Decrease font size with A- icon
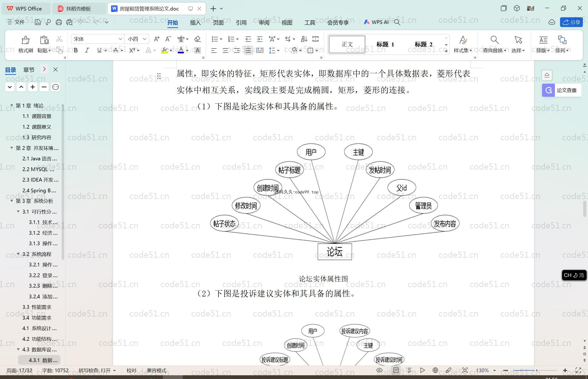The width and height of the screenshot is (588, 379). pos(168,39)
